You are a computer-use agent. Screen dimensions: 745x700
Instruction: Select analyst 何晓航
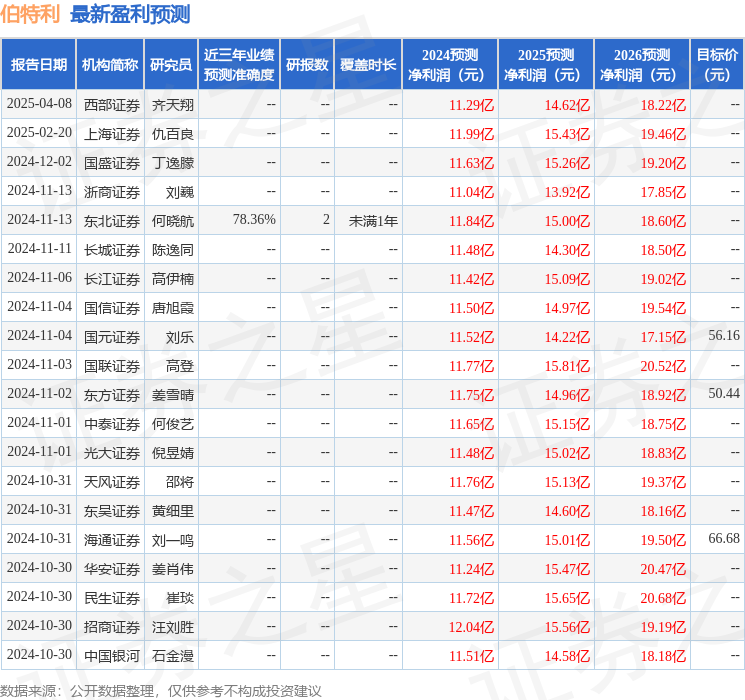pos(172,221)
